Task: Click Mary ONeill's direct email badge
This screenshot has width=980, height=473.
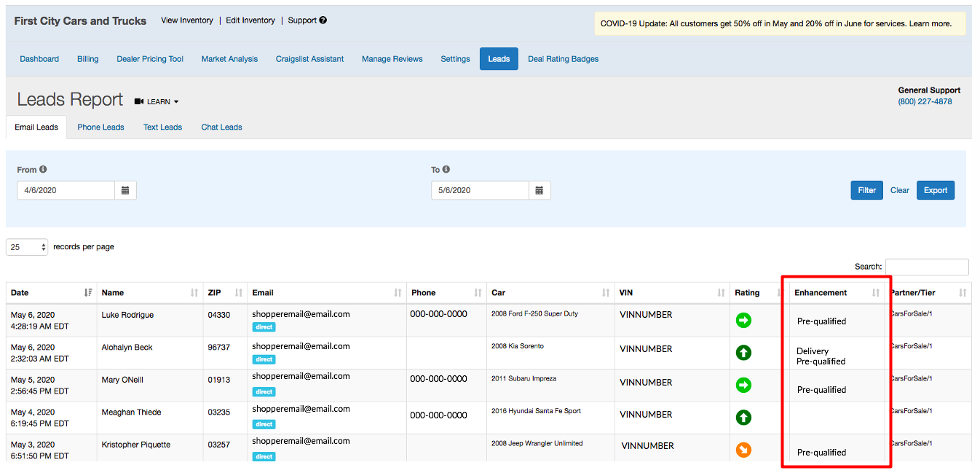Action: pos(264,391)
